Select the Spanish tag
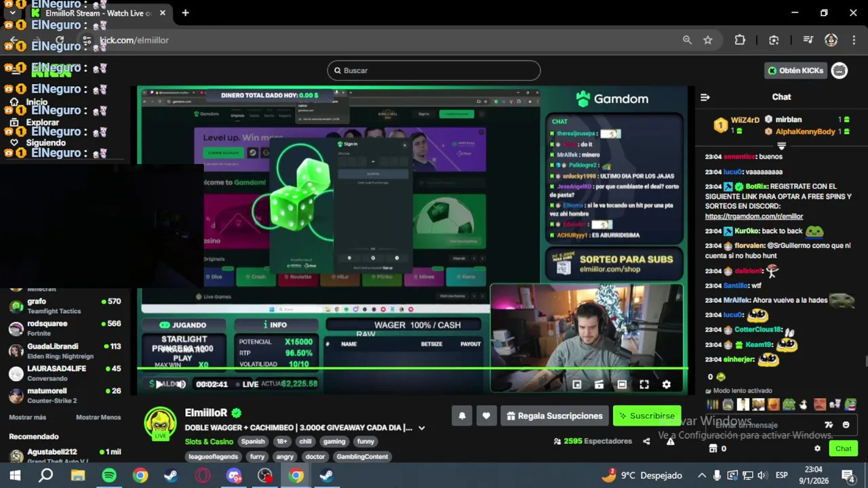This screenshot has height=488, width=868. (x=253, y=441)
